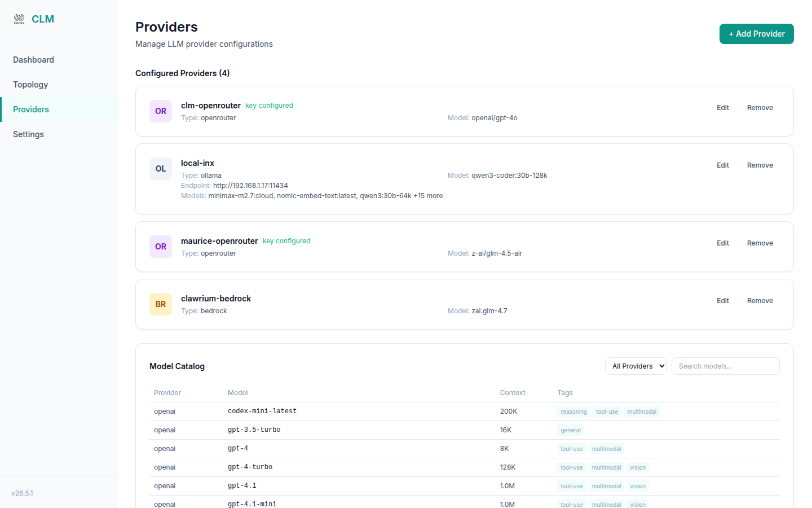Click model qwen3-coder:30b-128k text
This screenshot has width=812, height=508.
coord(509,176)
